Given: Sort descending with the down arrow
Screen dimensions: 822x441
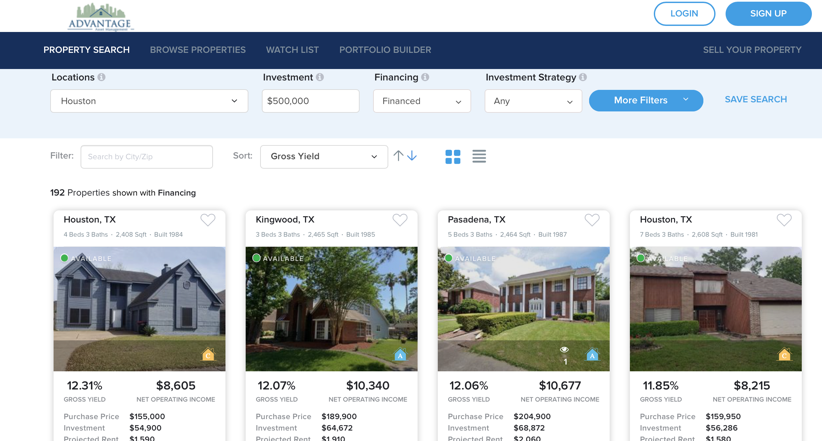Looking at the screenshot, I should click(412, 156).
